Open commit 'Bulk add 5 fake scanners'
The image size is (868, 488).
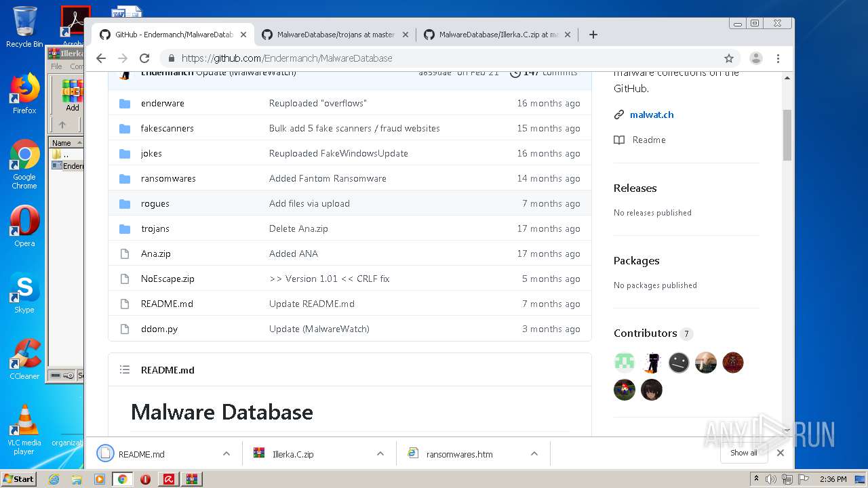354,128
